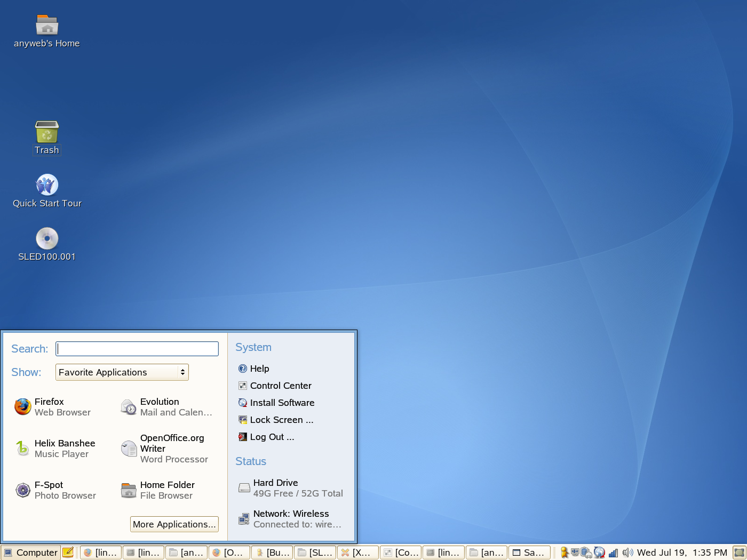Open the Show Favorite Applications dropdown
This screenshot has width=747, height=560.
coord(122,372)
